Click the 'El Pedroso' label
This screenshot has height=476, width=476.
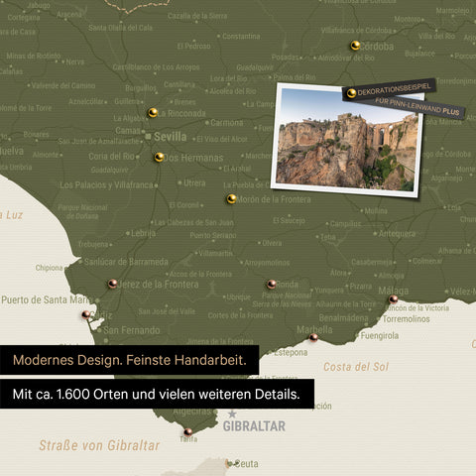pos(193,46)
